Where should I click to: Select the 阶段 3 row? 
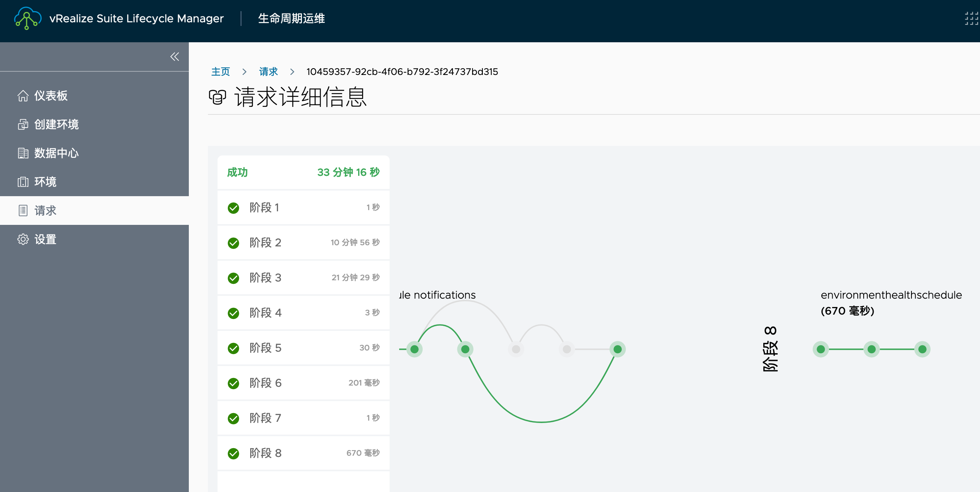pyautogui.click(x=304, y=277)
